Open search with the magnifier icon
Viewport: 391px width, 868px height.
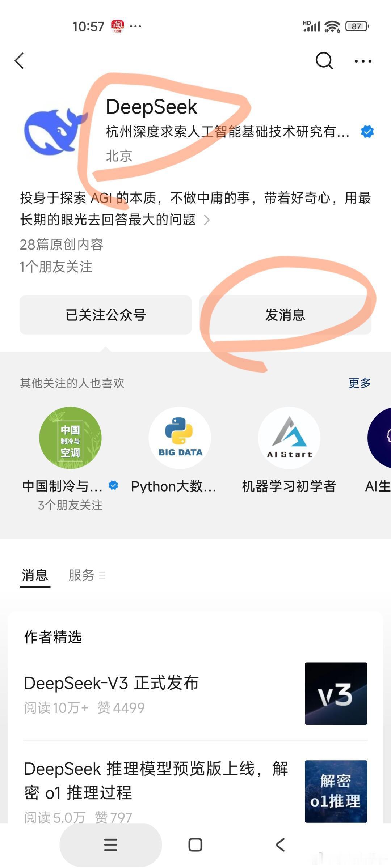click(x=324, y=60)
